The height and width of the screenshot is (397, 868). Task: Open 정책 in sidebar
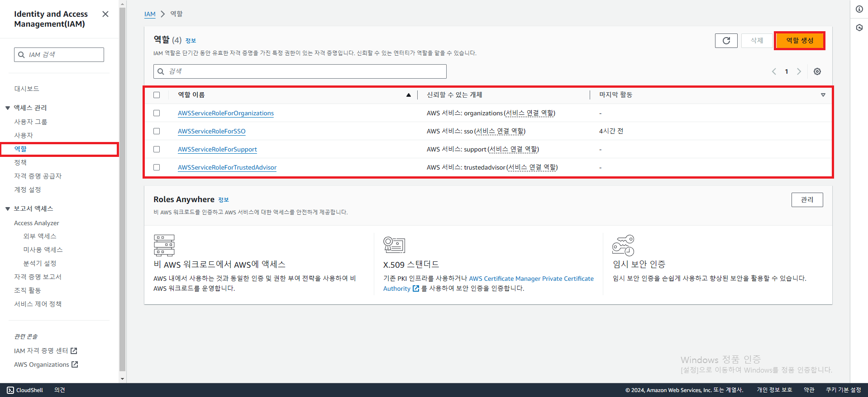20,162
